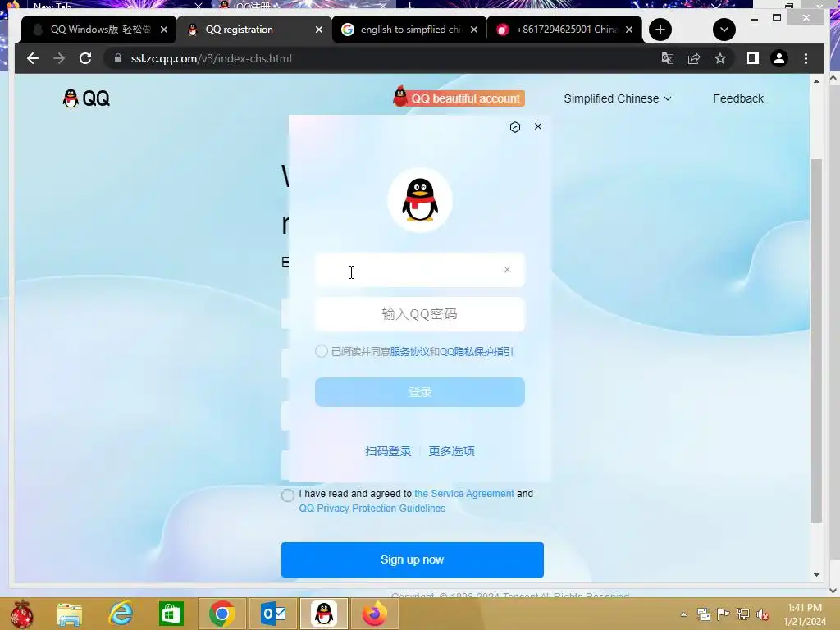The image size is (840, 630).
Task: Open the Service Agreement link
Action: coord(464,493)
